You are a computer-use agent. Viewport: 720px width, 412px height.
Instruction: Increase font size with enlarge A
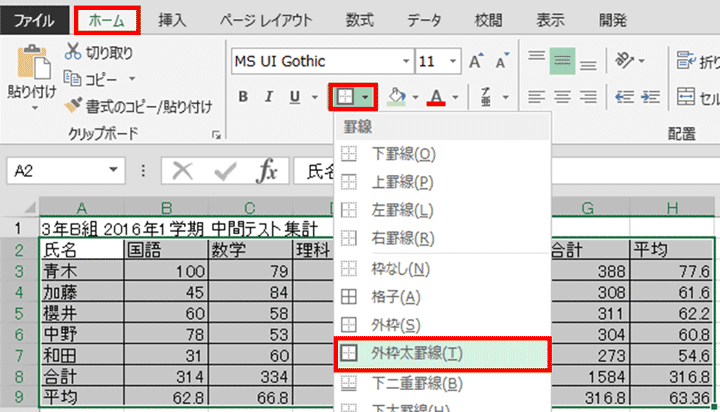[476, 61]
